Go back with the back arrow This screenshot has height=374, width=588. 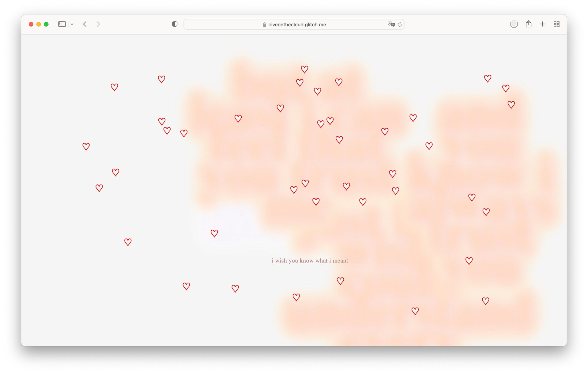85,24
